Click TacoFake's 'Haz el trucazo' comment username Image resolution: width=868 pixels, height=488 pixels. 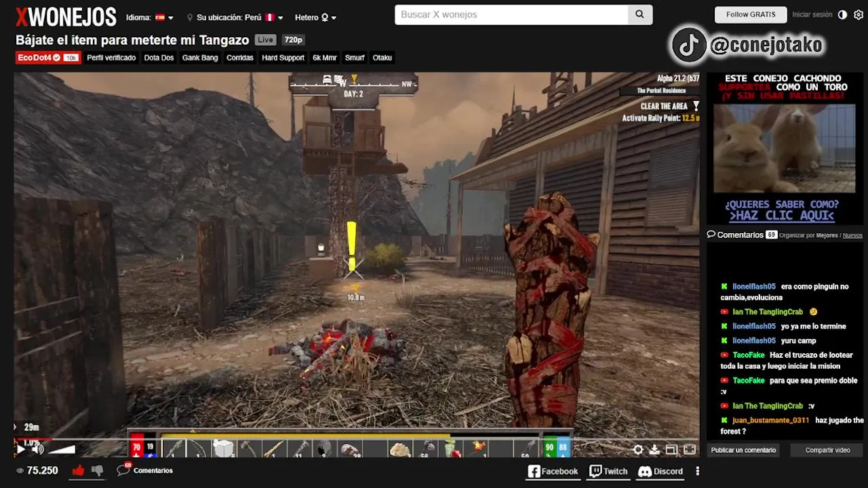pos(749,355)
